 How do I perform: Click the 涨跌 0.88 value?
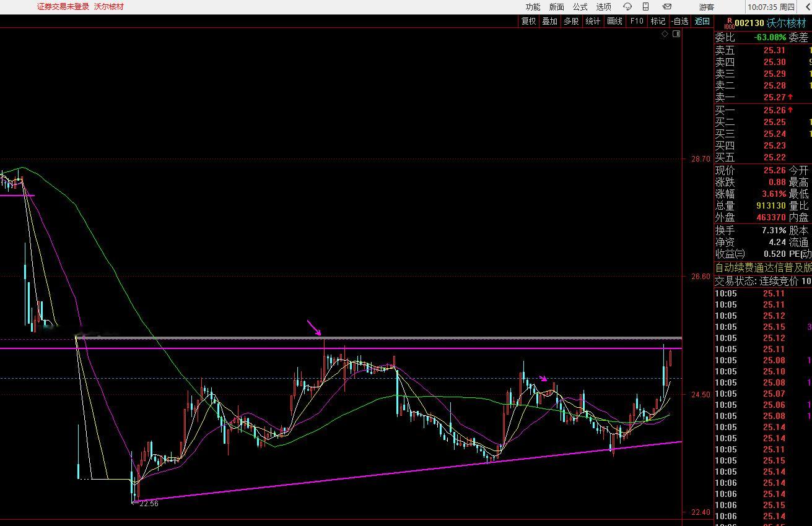point(777,182)
